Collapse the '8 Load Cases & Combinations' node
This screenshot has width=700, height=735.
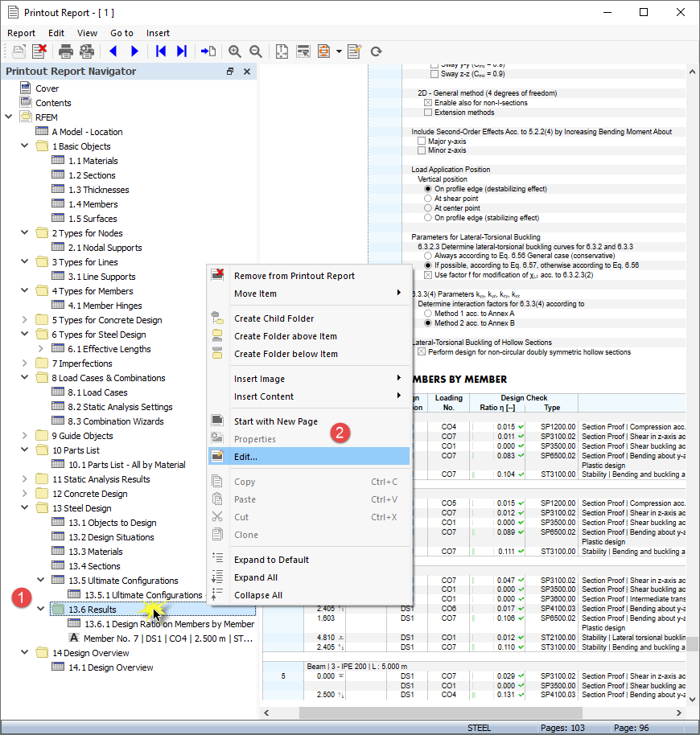pos(23,377)
